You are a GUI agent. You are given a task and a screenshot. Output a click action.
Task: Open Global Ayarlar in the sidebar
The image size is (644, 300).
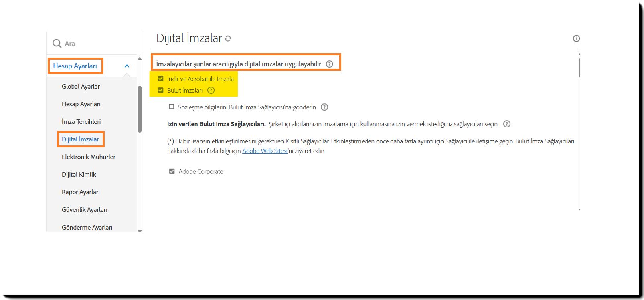(81, 86)
